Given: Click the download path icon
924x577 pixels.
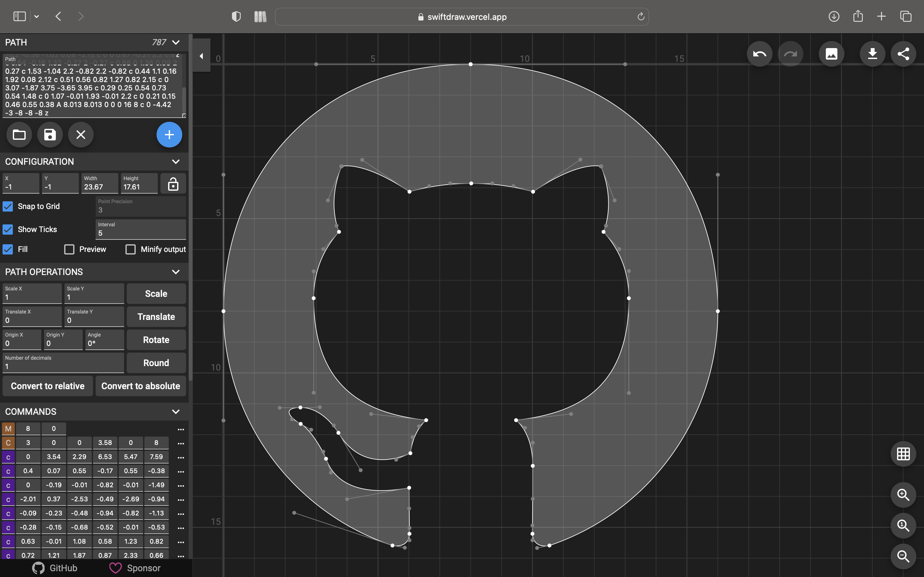Looking at the screenshot, I should click(x=872, y=54).
